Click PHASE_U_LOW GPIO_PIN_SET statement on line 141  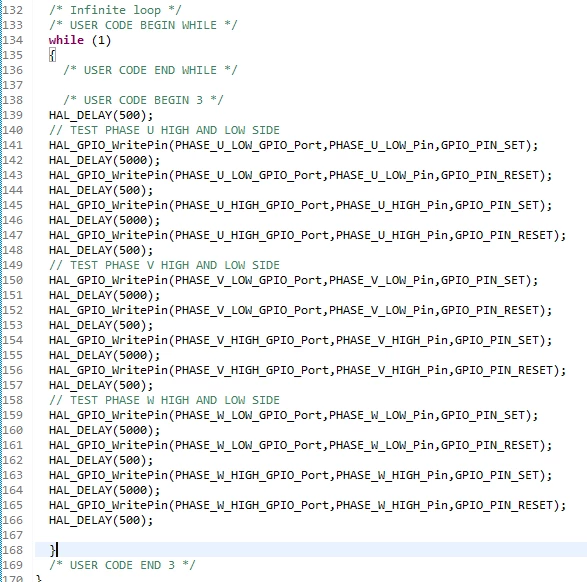point(293,145)
